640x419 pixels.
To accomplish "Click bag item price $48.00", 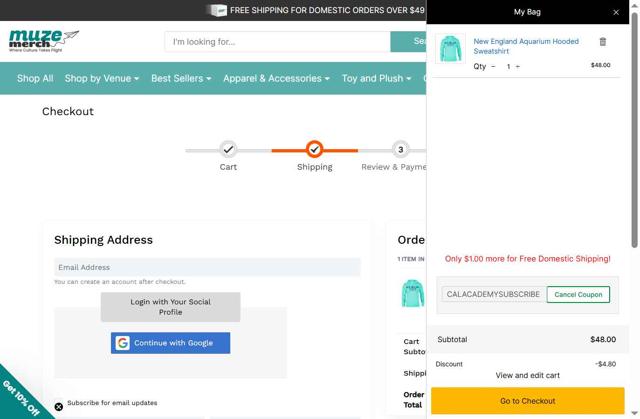I will (600, 65).
